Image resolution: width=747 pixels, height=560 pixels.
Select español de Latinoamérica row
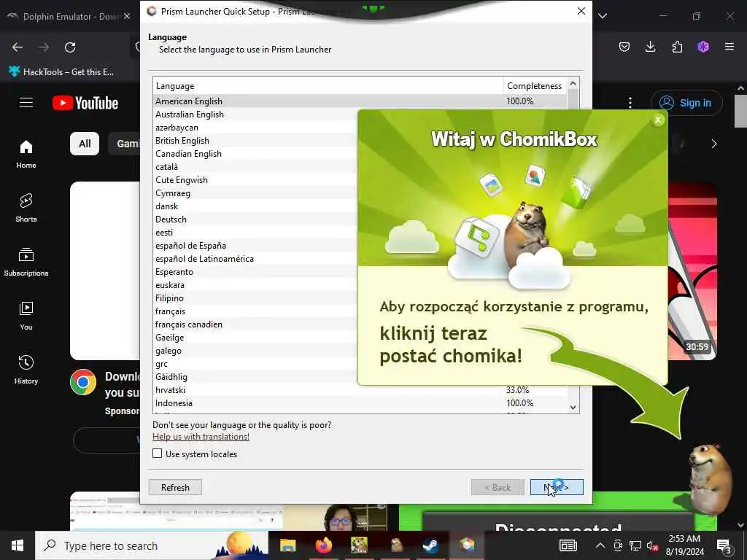point(204,259)
